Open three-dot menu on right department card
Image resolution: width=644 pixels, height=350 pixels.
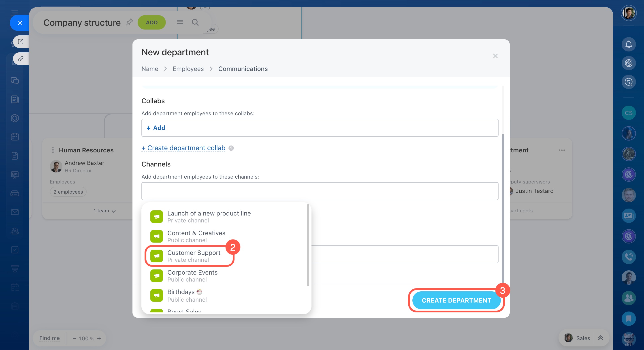pyautogui.click(x=561, y=150)
